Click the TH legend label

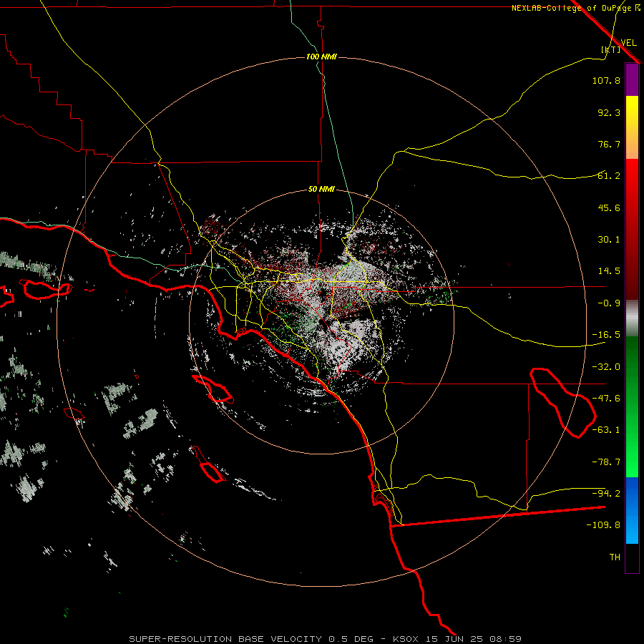(x=615, y=557)
